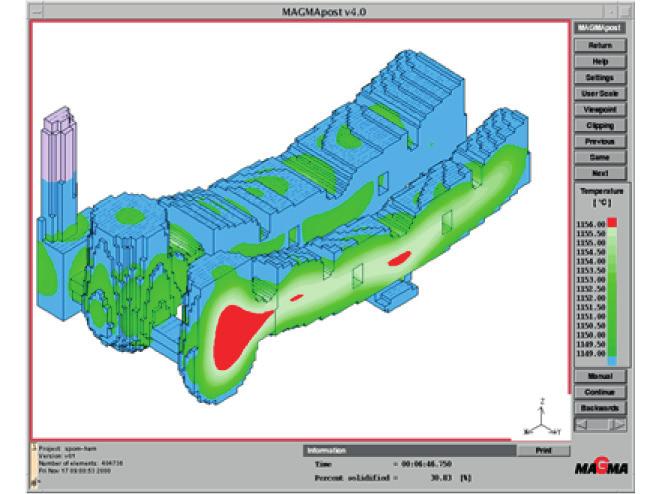
Task: Click the Number of elements line
Action: point(81,463)
